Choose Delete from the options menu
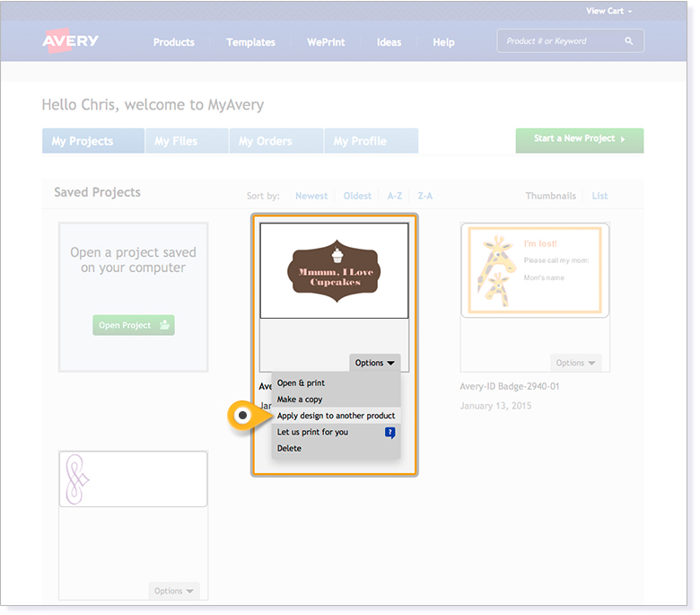Screen dimensions: 700x615 (289, 448)
